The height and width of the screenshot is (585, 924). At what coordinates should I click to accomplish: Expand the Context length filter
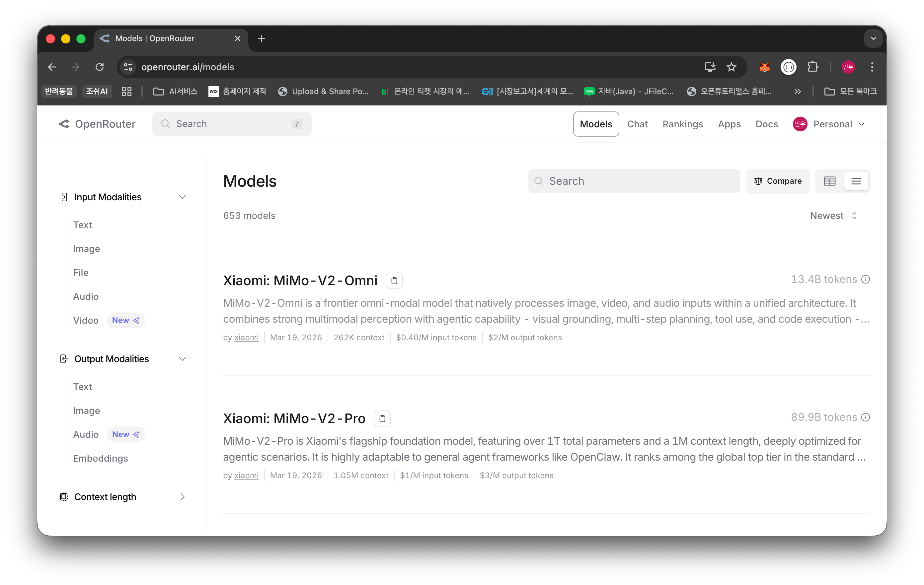pos(183,497)
